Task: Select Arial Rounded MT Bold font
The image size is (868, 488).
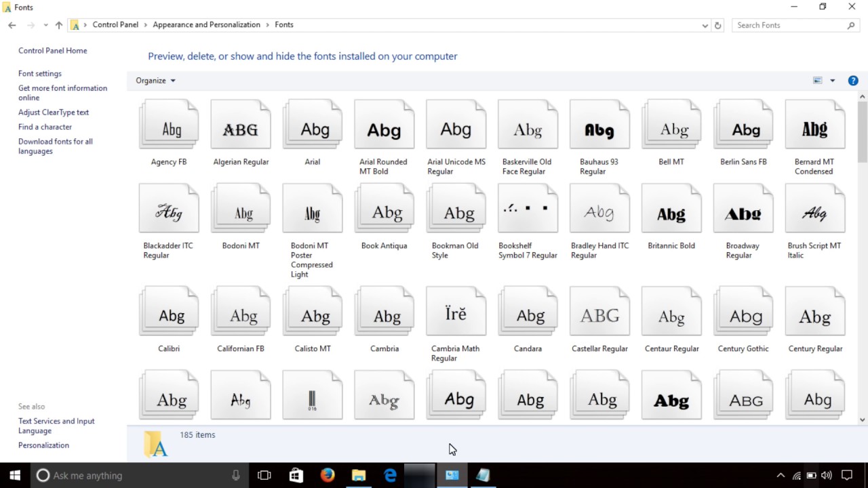Action: click(384, 124)
